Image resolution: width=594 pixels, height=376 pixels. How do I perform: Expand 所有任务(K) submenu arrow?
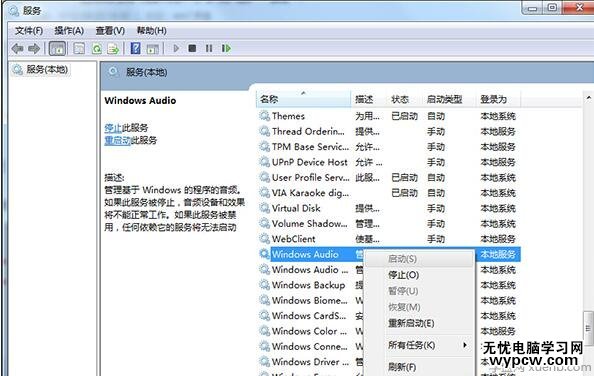[465, 345]
